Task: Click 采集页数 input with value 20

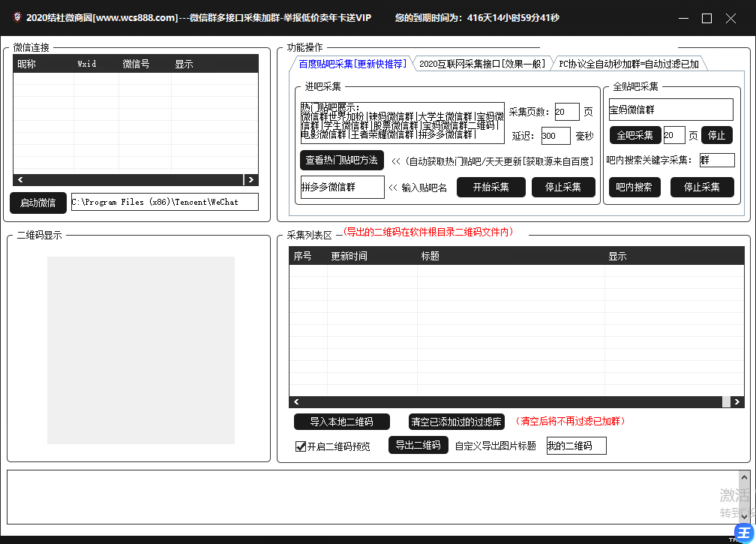Action: pyautogui.click(x=567, y=112)
